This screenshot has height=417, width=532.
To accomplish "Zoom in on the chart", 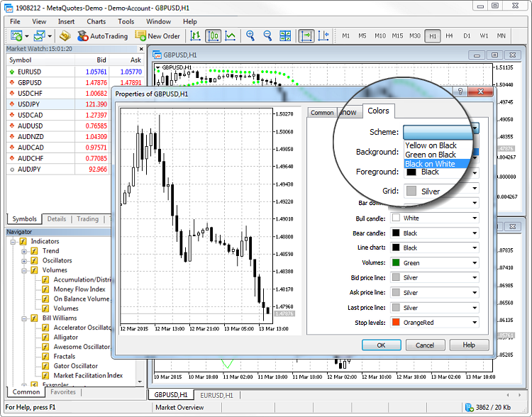I will pyautogui.click(x=250, y=35).
